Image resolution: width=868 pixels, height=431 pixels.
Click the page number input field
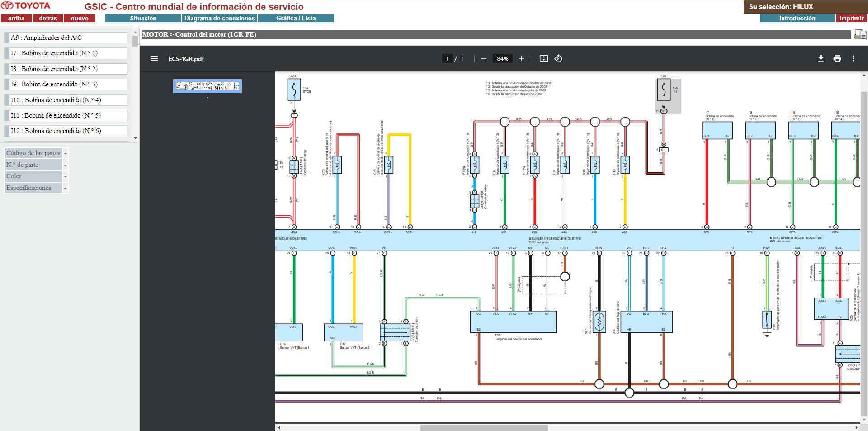coord(447,58)
